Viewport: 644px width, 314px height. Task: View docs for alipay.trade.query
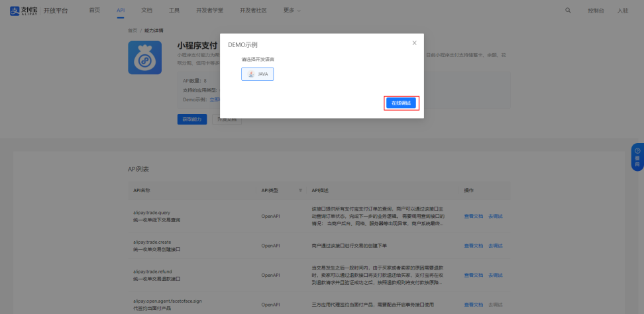click(474, 217)
